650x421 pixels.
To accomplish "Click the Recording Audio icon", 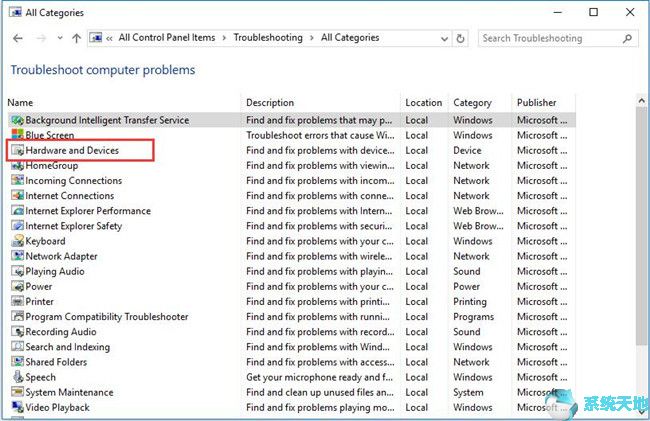I will coord(17,332).
